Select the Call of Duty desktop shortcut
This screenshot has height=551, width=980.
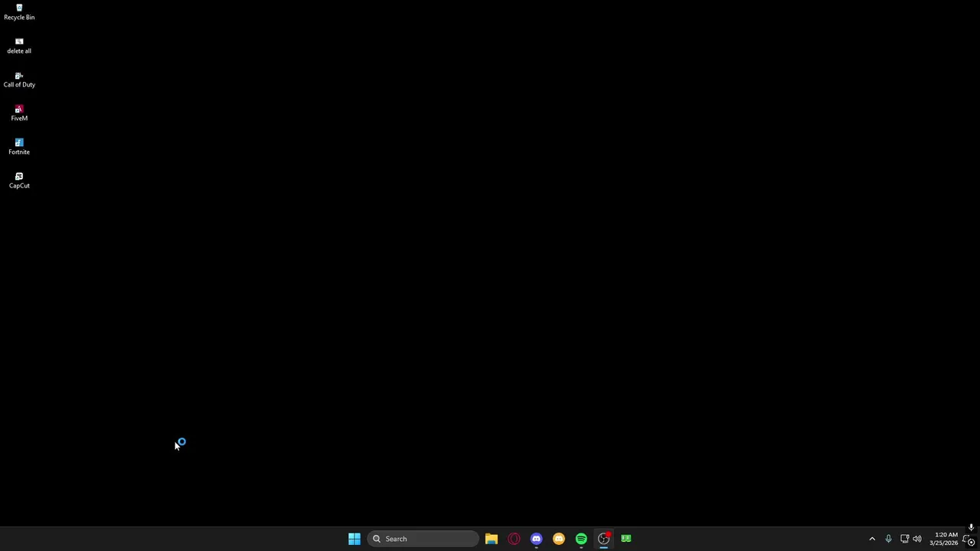click(x=19, y=80)
